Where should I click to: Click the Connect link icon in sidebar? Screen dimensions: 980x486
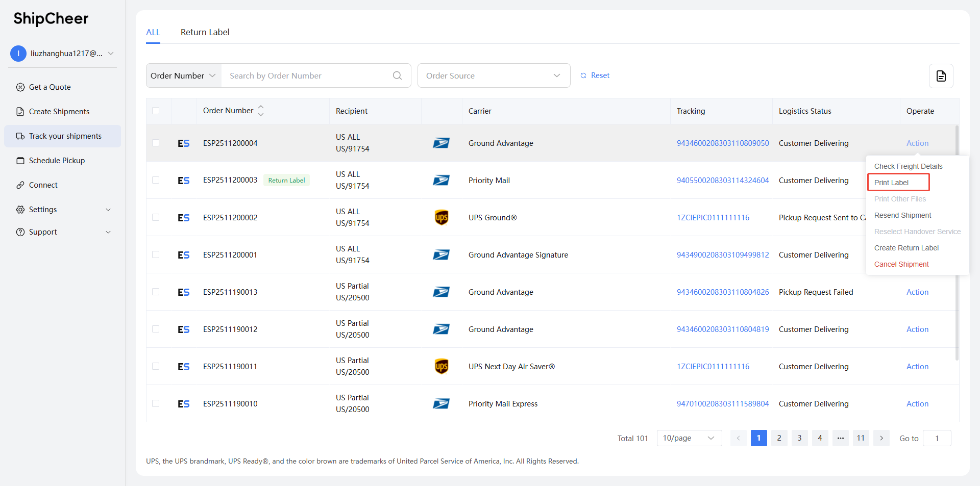point(20,185)
